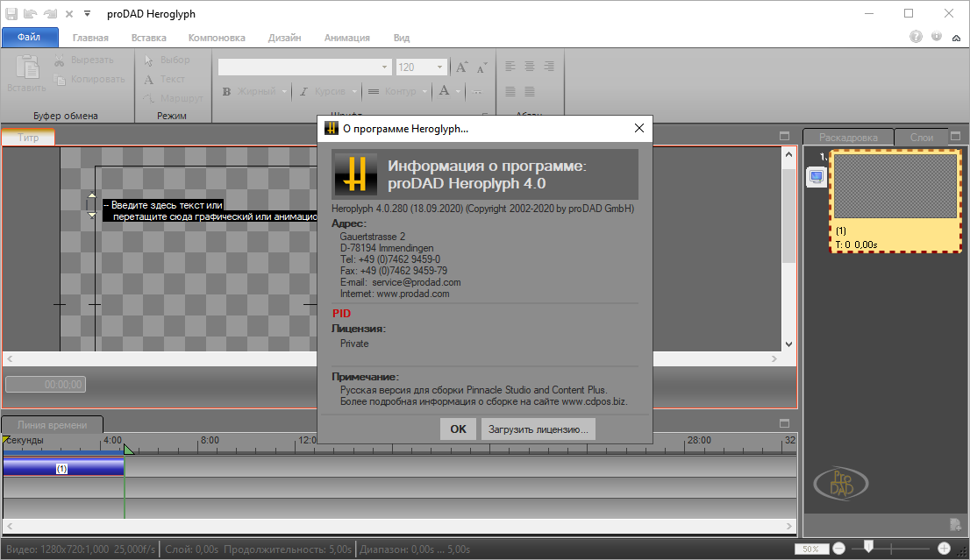Open the Дизайн ribbon tab

284,38
